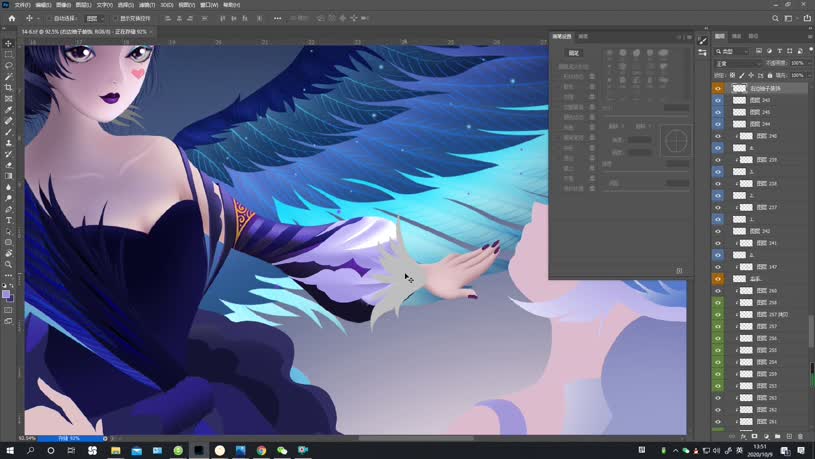Viewport: 815px width, 459px height.
Task: Open the 窗口(W) menu
Action: click(x=209, y=5)
